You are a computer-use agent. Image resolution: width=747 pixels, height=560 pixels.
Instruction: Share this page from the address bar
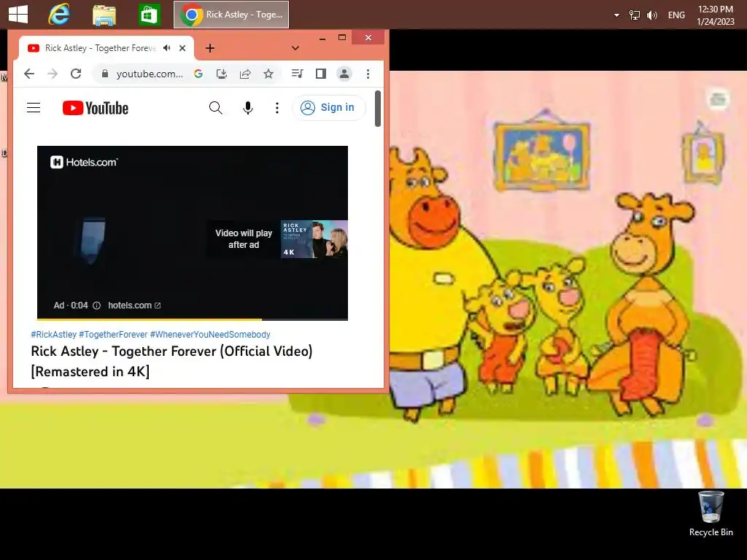[245, 74]
